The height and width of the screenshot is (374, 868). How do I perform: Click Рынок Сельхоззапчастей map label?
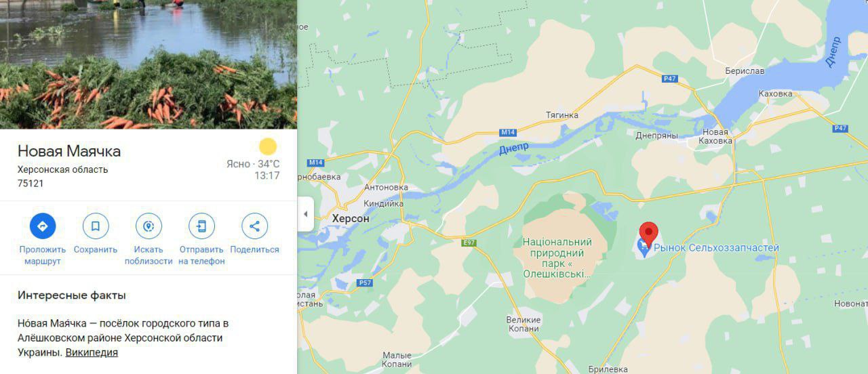[716, 248]
